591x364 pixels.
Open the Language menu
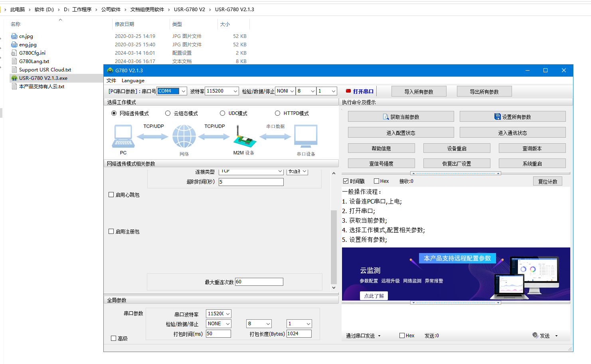click(133, 81)
